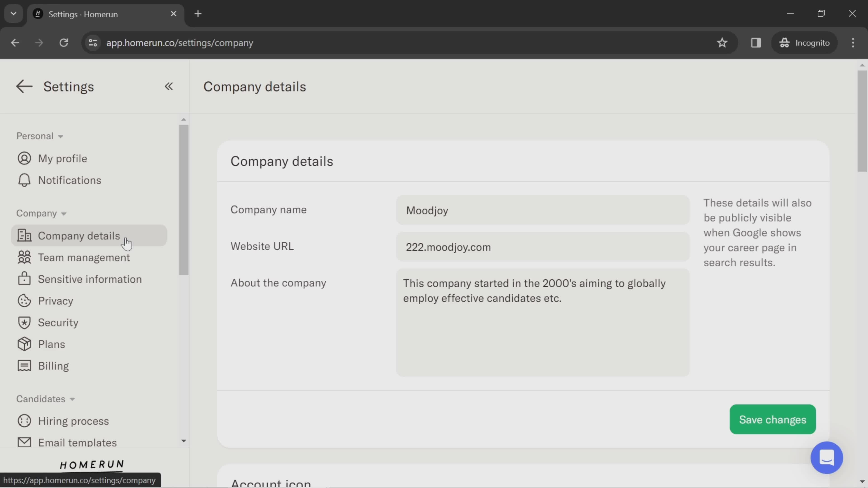Click the My profile menu item
The width and height of the screenshot is (868, 488).
pyautogui.click(x=62, y=158)
